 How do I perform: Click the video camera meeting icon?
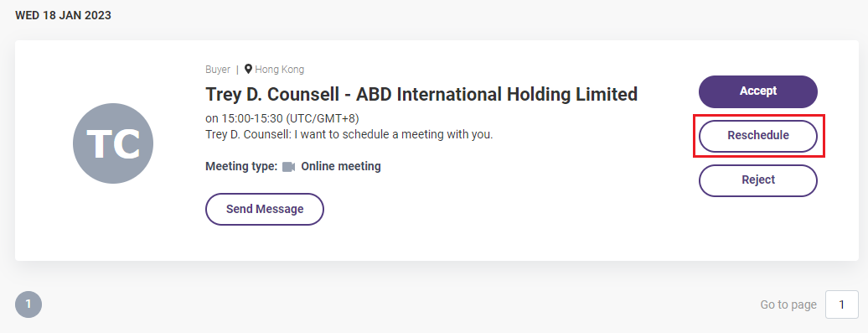(x=288, y=167)
